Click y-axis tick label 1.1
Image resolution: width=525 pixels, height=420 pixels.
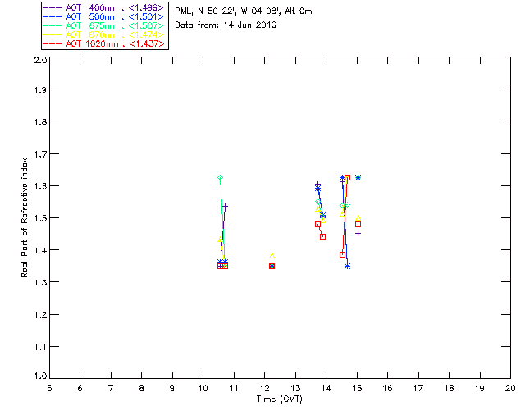pyautogui.click(x=40, y=347)
